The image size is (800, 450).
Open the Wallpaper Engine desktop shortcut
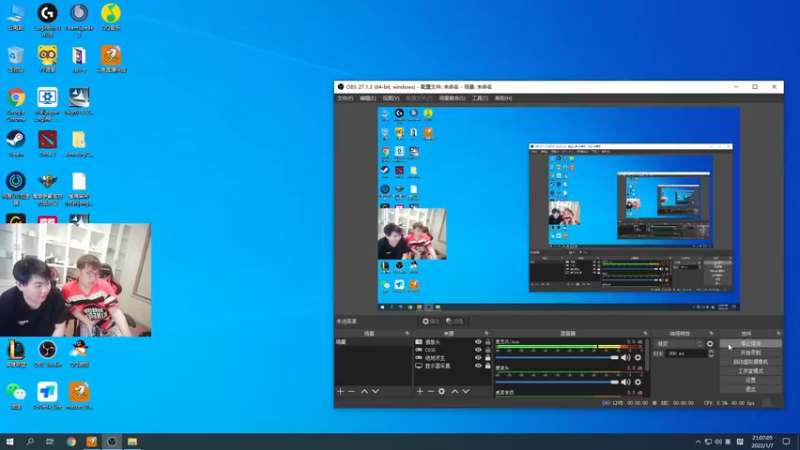47,104
